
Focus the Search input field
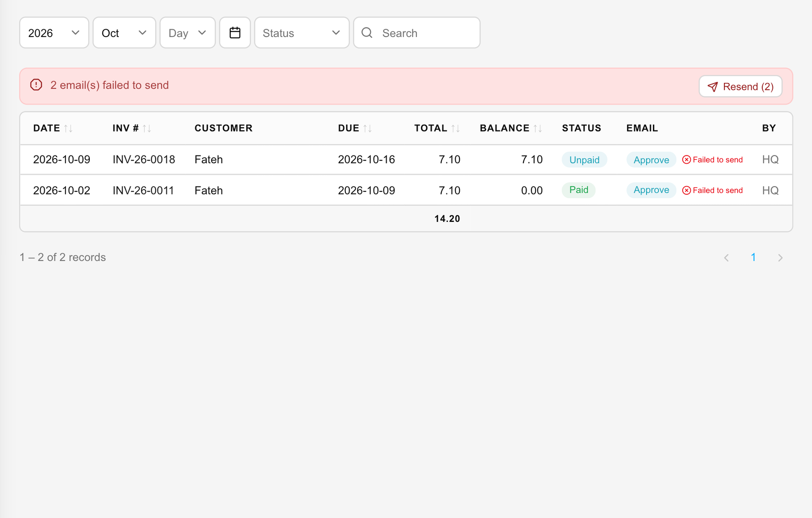point(417,33)
